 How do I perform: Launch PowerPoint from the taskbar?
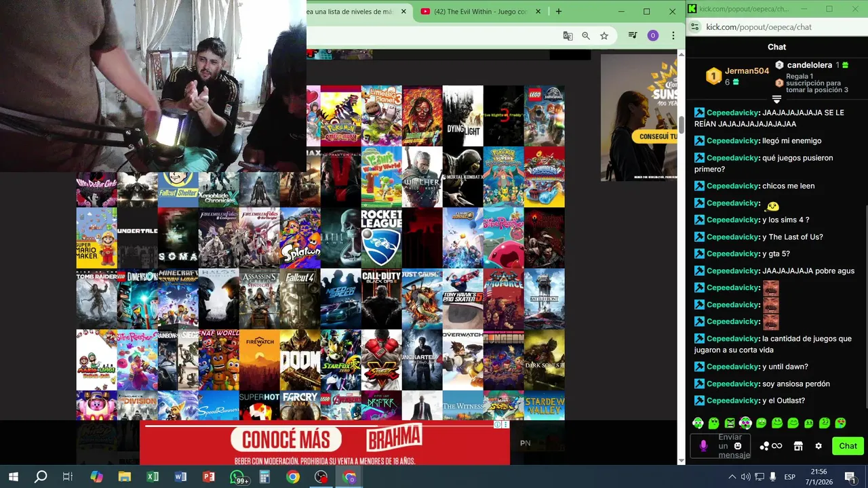[x=208, y=476]
